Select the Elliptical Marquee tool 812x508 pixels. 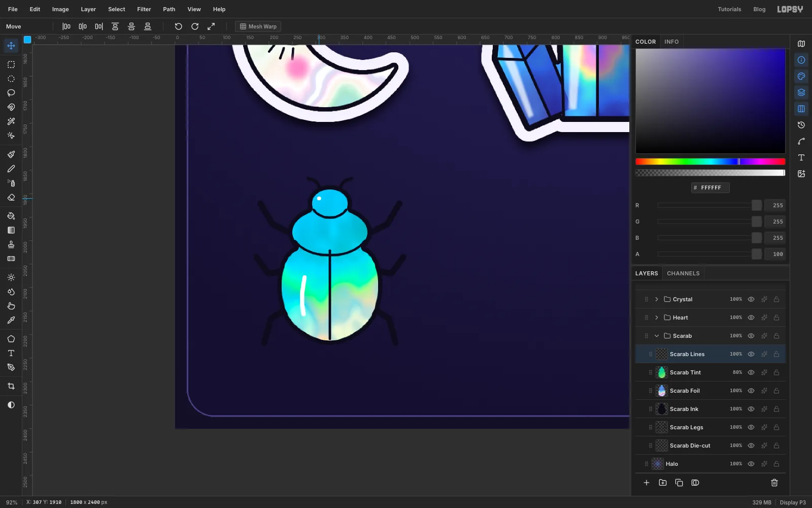(11, 79)
